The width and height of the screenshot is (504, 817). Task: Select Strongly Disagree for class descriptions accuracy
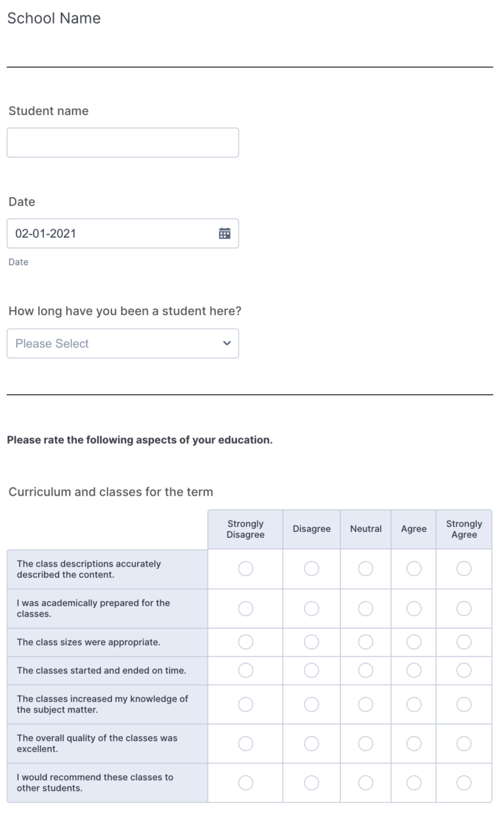click(245, 569)
